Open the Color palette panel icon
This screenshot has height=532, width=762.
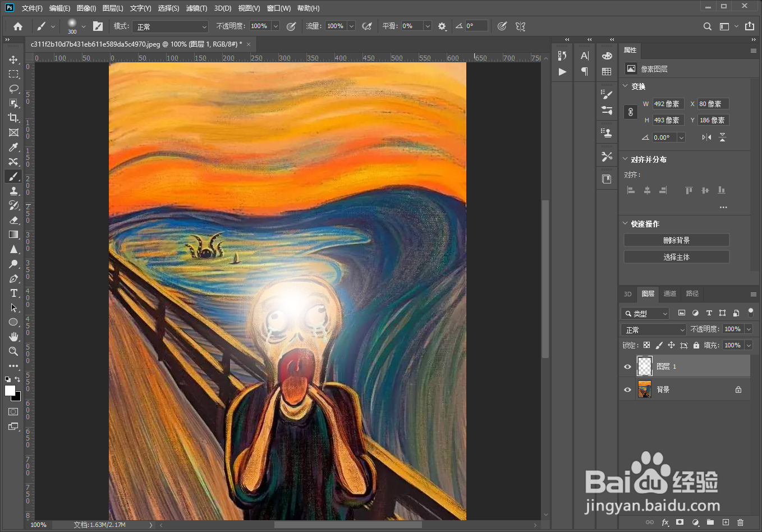tap(607, 56)
